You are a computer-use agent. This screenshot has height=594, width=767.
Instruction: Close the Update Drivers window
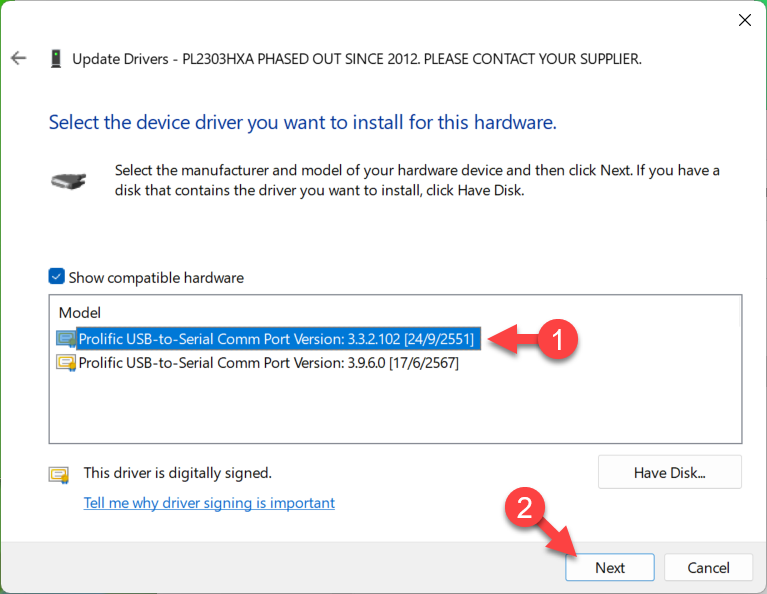tap(744, 20)
